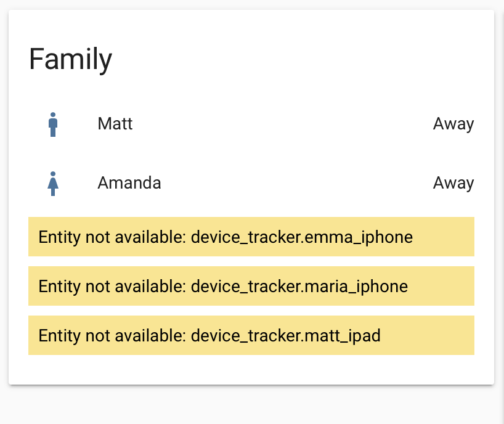Click the female person icon beside Amanda
The width and height of the screenshot is (504, 424).
click(x=53, y=183)
